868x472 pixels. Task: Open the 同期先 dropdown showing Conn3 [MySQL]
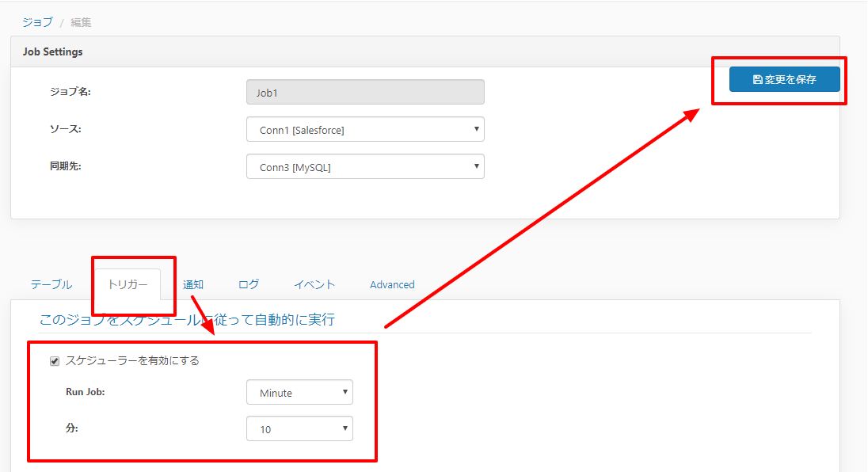(365, 166)
